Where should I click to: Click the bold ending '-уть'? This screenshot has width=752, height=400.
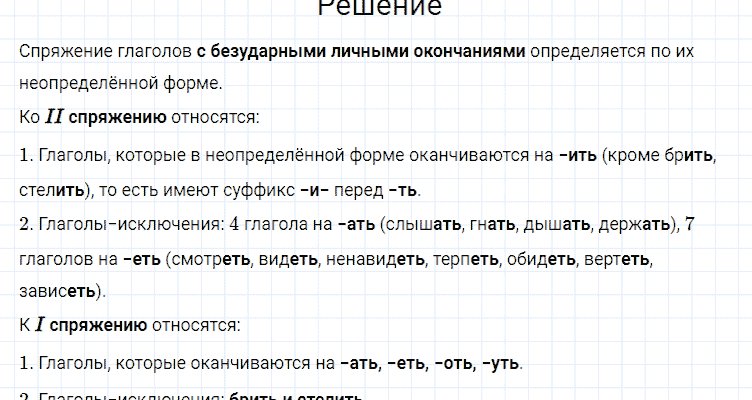[x=500, y=362]
